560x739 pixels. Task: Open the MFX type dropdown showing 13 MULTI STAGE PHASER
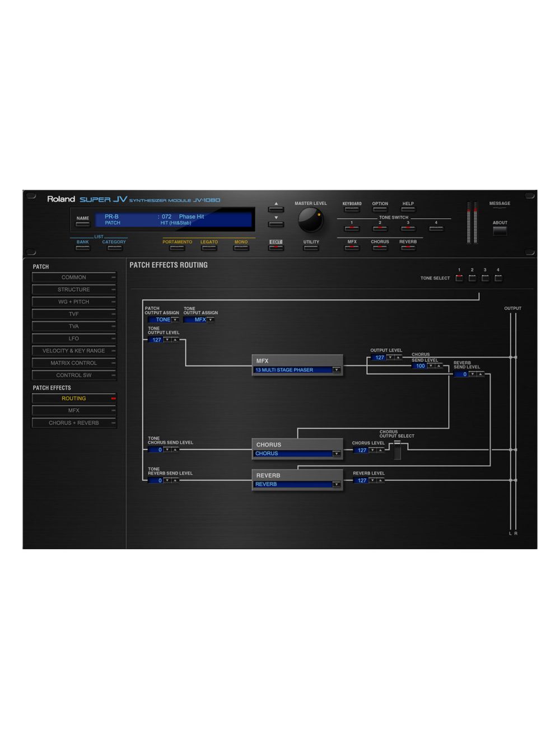[337, 370]
